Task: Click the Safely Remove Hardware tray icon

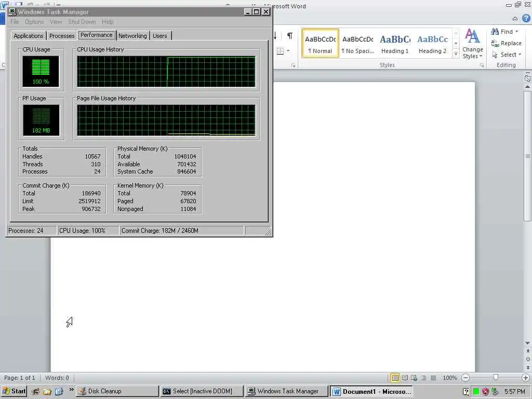Action: 495,391
